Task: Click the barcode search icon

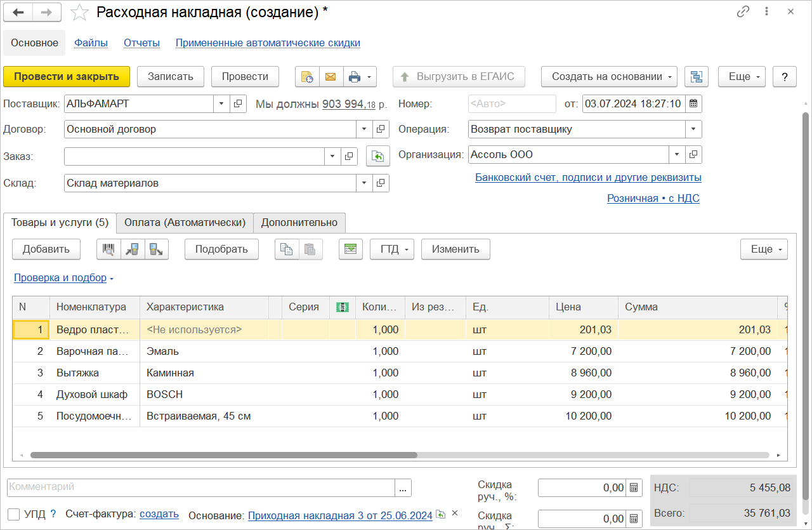Action: pos(108,249)
